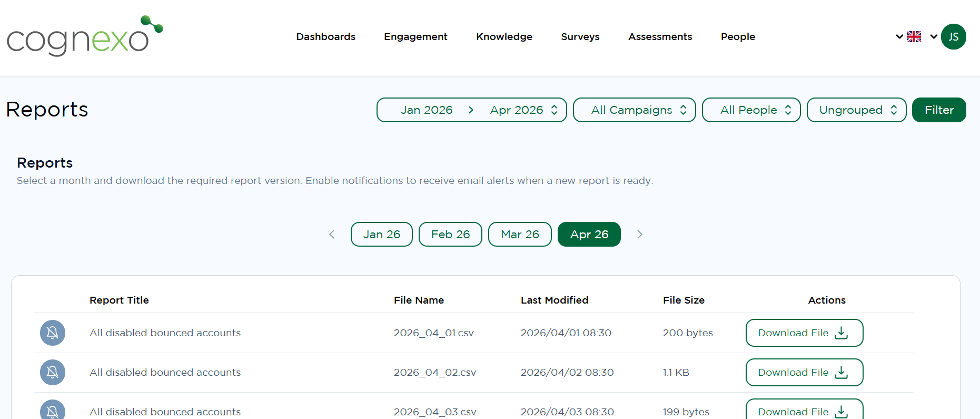Go to previous months with left arrow
This screenshot has height=419, width=980.
pyautogui.click(x=332, y=235)
